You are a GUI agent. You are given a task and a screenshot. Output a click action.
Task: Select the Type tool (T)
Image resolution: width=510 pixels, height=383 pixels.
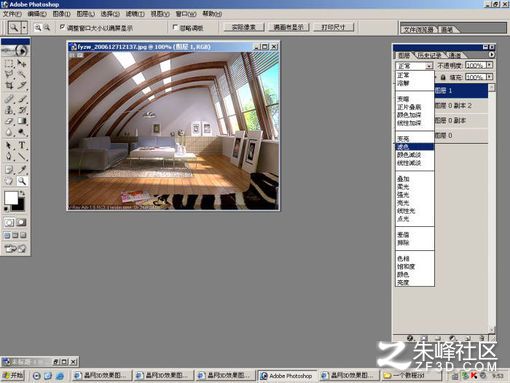click(x=22, y=145)
